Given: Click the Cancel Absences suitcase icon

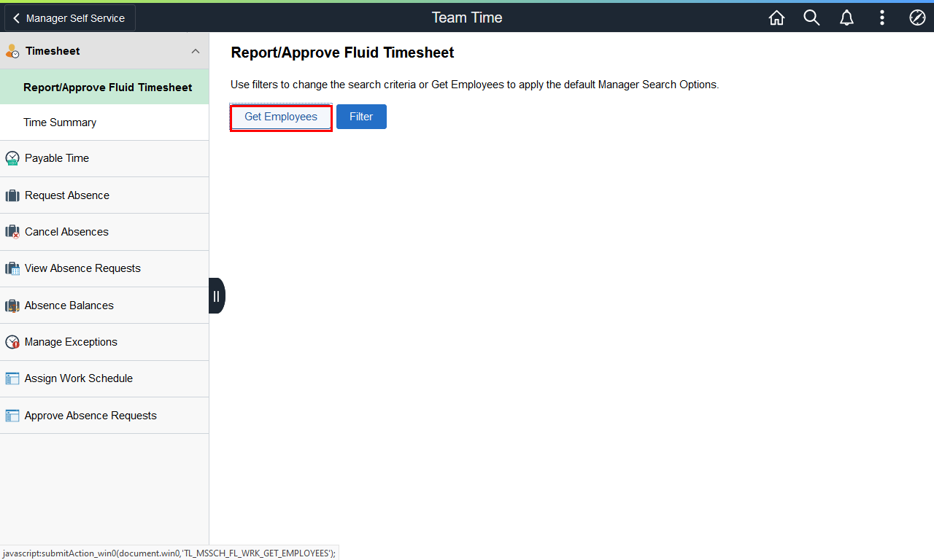Looking at the screenshot, I should [12, 232].
